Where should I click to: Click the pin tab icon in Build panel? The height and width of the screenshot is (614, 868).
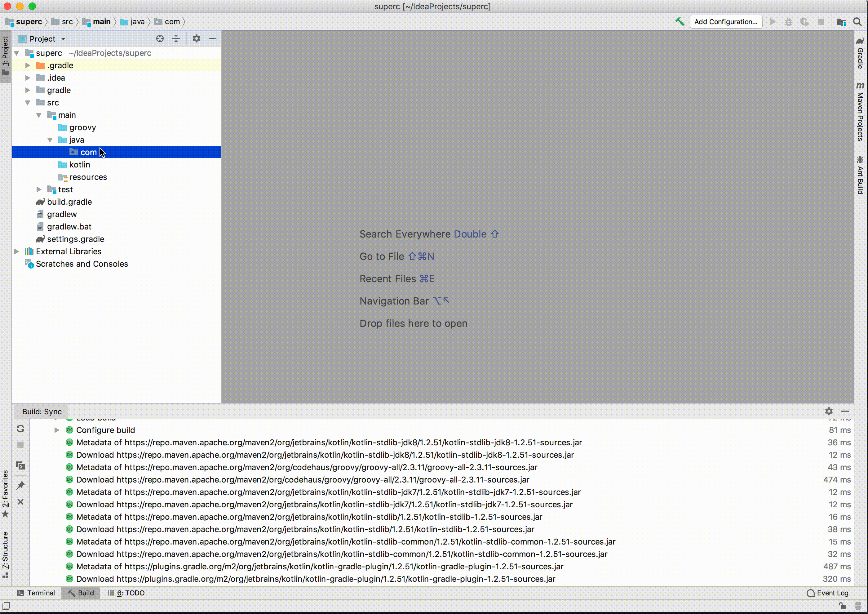point(20,485)
